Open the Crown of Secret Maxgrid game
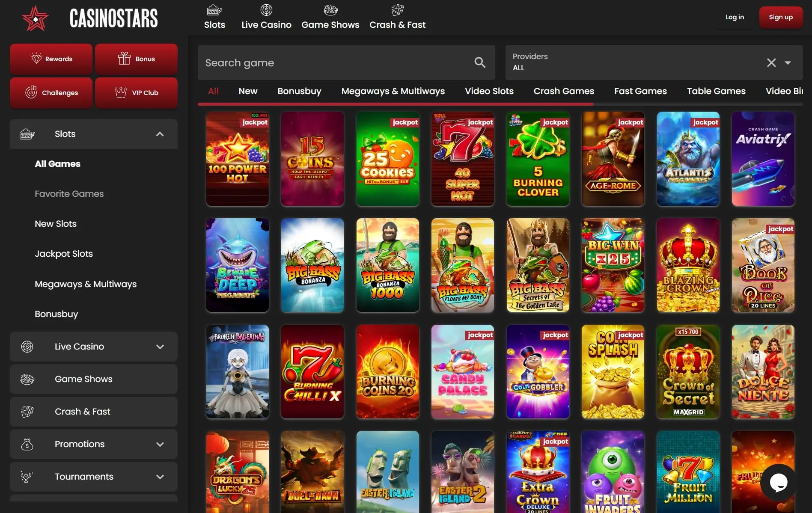 pyautogui.click(x=688, y=372)
